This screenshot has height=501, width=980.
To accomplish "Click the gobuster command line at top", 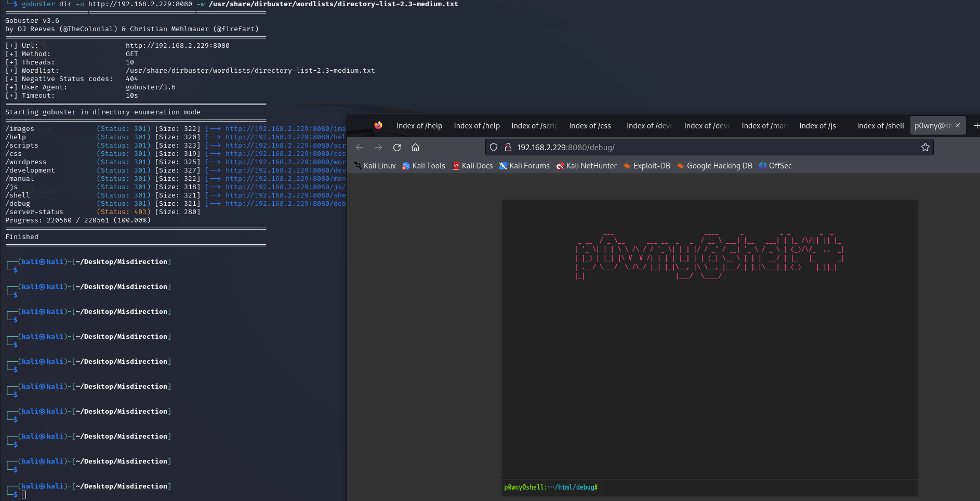I will [240, 4].
